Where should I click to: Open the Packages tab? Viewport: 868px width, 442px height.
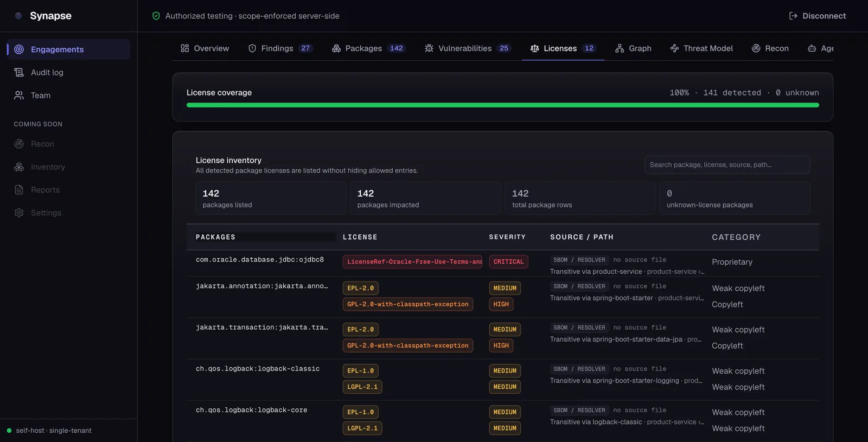369,48
